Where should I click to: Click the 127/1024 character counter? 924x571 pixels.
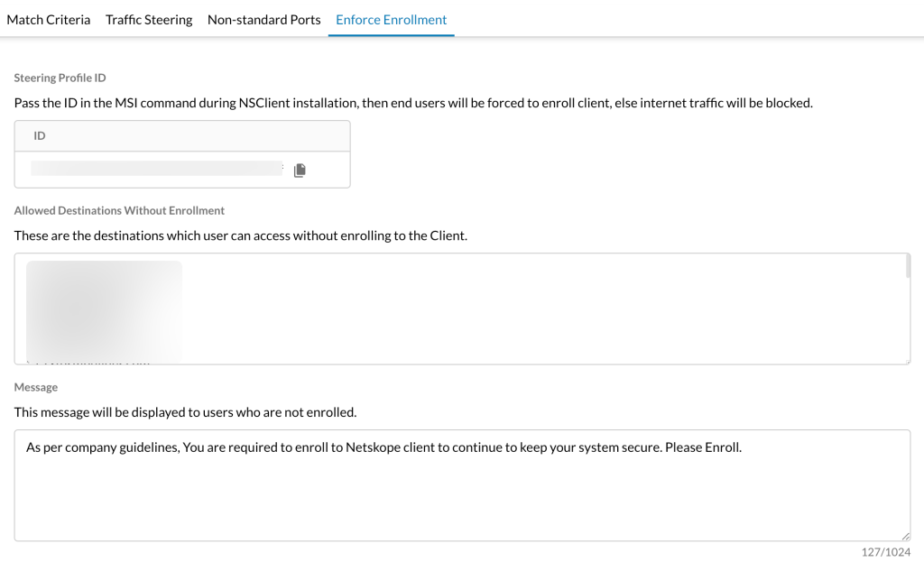tap(886, 552)
